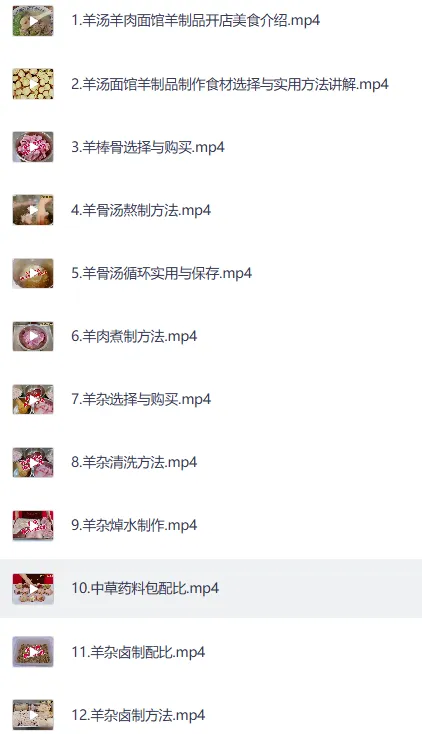Click the 3.羊棒骨选择与购买 video thumbnail
The image size is (422, 734).
[33, 147]
